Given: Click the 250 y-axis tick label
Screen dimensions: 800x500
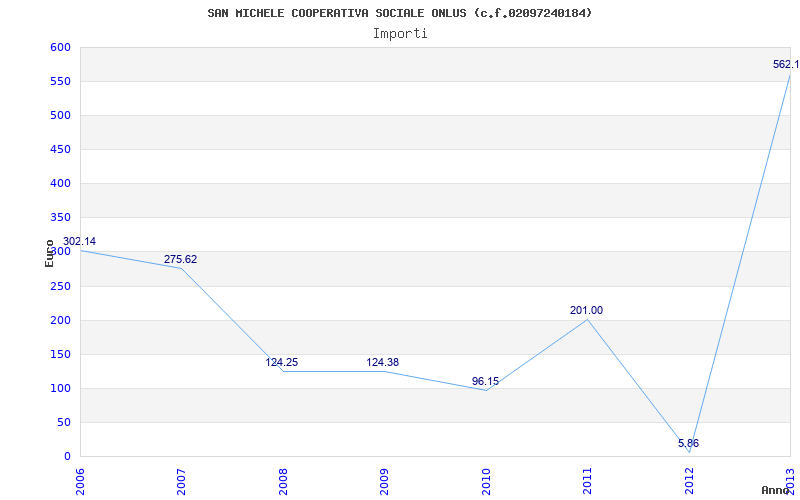Looking at the screenshot, I should (x=60, y=286).
